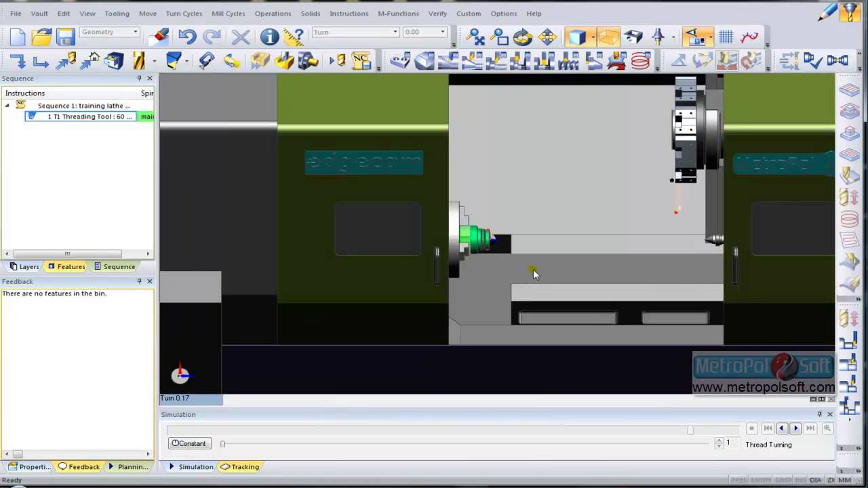Image resolution: width=868 pixels, height=488 pixels.
Task: Jump simulation to the end
Action: pyautogui.click(x=810, y=428)
